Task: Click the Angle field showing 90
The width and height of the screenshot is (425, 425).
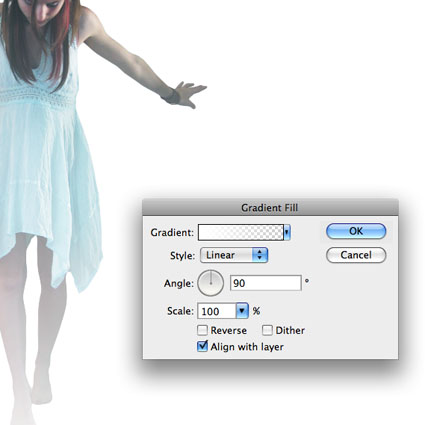Action: [x=266, y=283]
